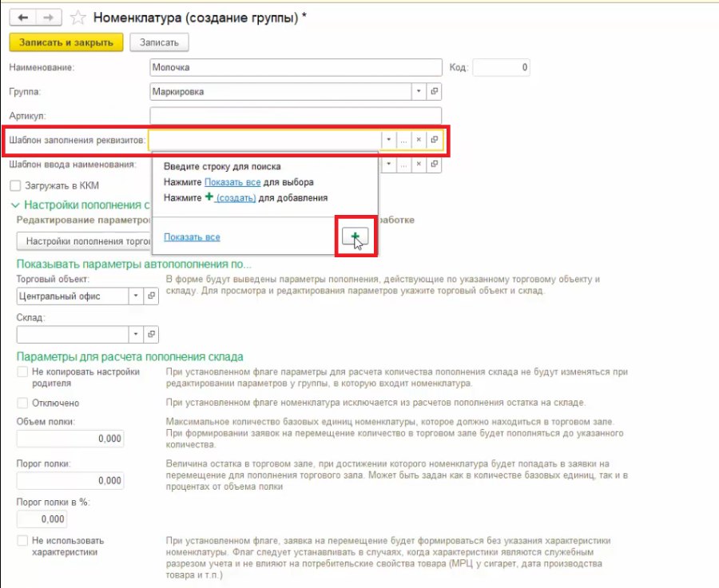Clear the Шаблон заполнения реквизитов field
Viewport: 719px width, 588px height.
[419, 140]
